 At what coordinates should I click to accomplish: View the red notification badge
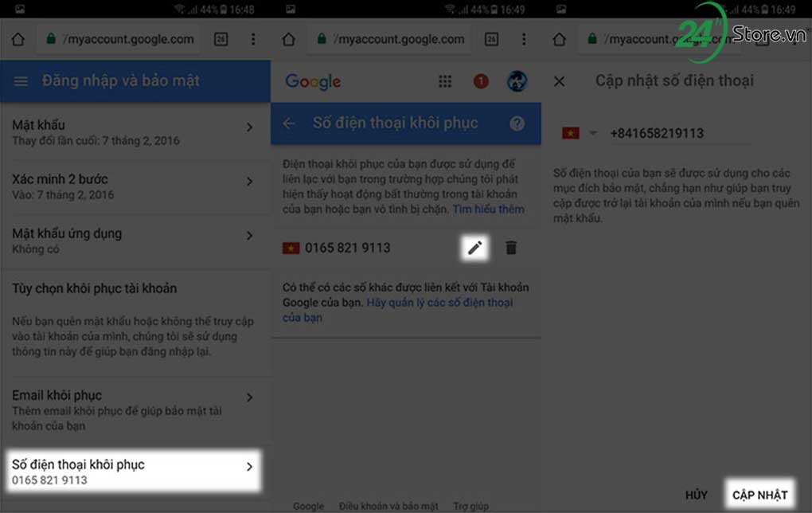pos(481,81)
